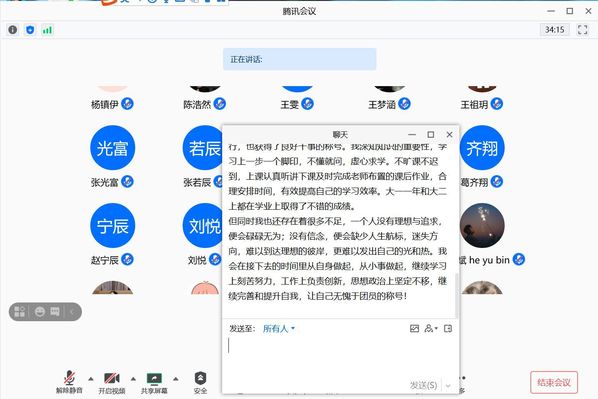Click the chat message scrollbar
This screenshot has height=399, width=598.
coord(457,296)
